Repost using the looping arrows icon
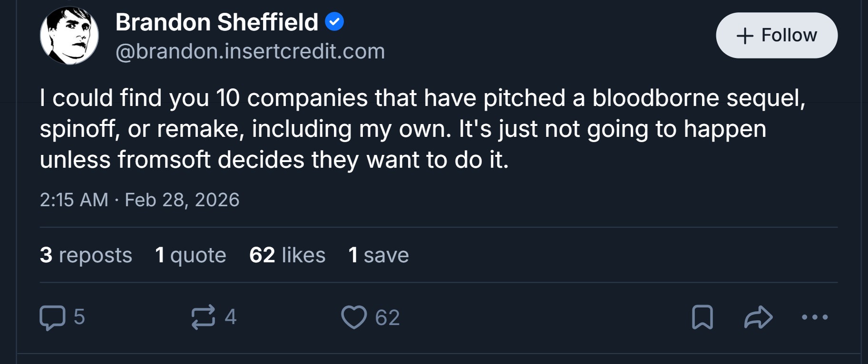The width and height of the screenshot is (868, 364). pyautogui.click(x=203, y=317)
